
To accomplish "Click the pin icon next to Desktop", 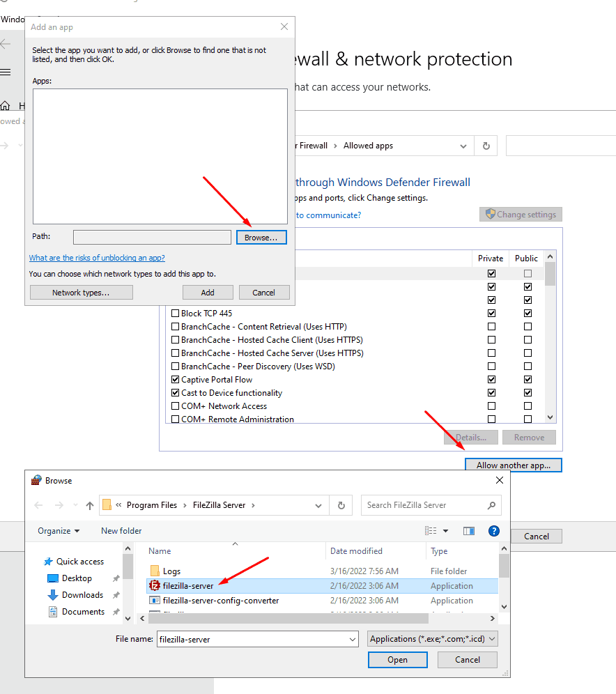I will click(x=116, y=578).
